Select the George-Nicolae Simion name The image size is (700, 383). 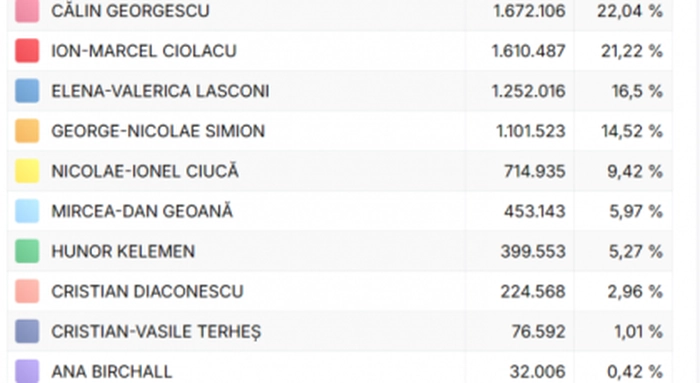point(158,131)
